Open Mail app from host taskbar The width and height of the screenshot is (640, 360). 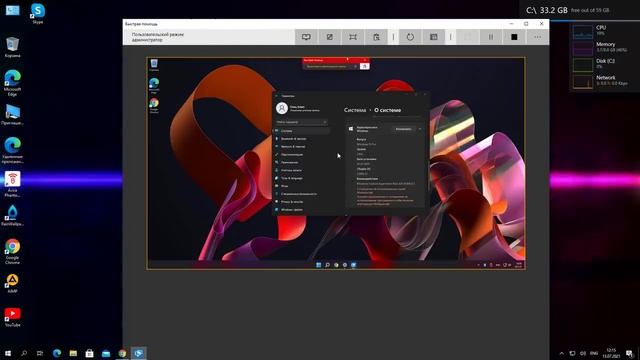pos(106,353)
